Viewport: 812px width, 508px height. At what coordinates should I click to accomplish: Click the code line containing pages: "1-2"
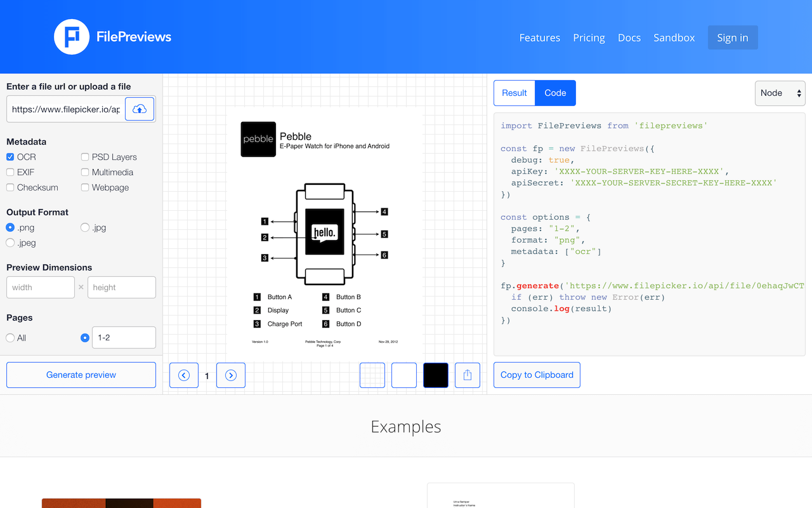tap(546, 229)
